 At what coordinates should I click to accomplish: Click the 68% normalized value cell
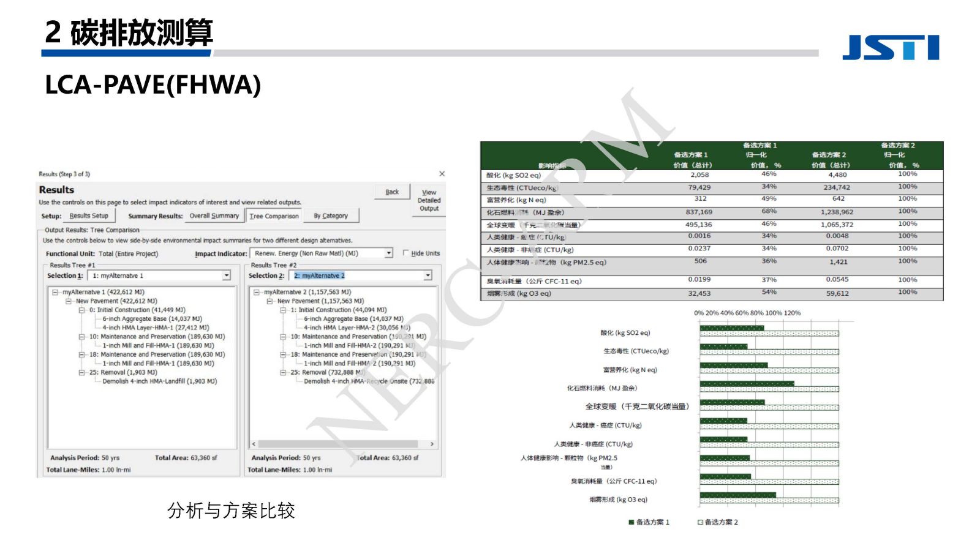[769, 211]
